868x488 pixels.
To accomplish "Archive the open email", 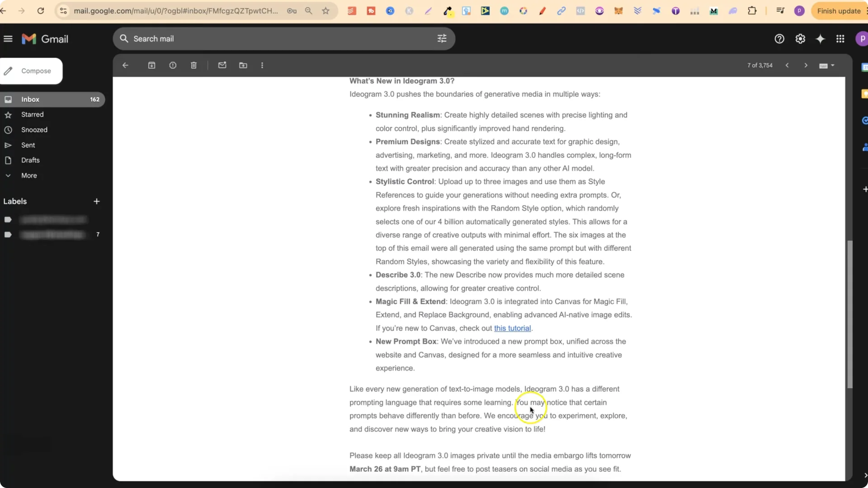I will (x=152, y=65).
